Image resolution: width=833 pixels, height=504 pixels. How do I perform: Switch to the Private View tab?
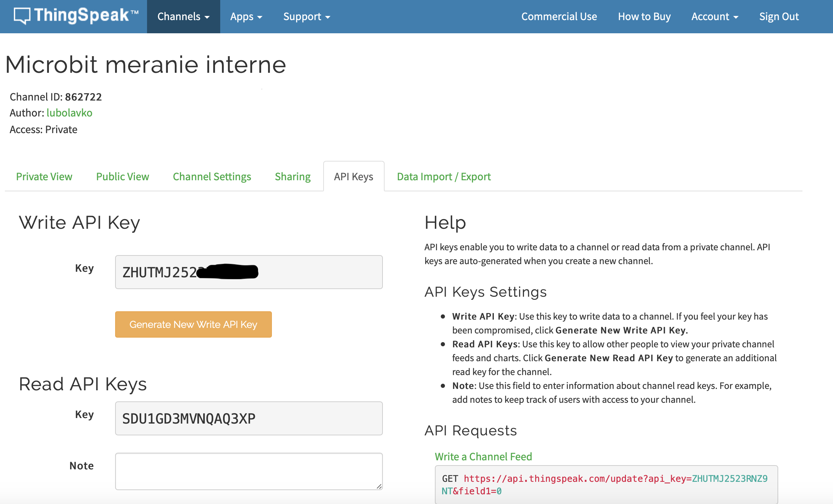point(44,177)
